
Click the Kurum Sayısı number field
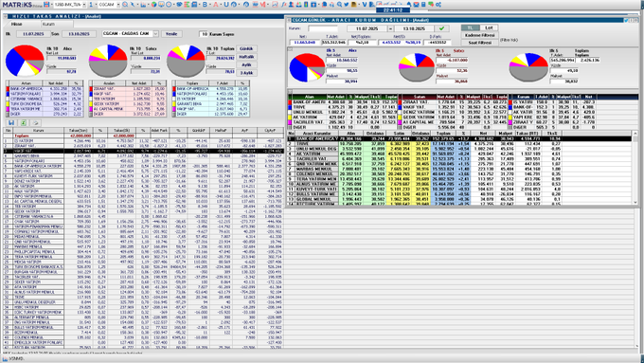point(205,34)
